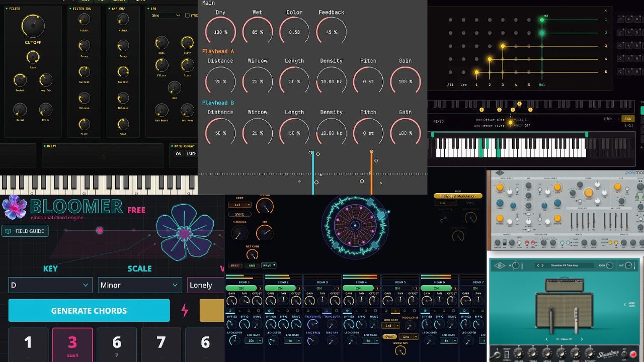This screenshot has height=362, width=644.
Task: Click the RESET button
Action: point(235,265)
